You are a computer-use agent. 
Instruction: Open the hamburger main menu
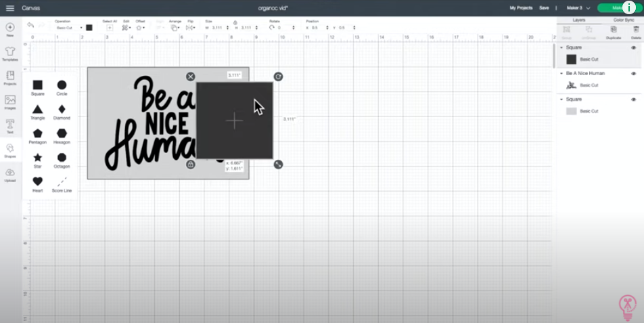click(10, 8)
